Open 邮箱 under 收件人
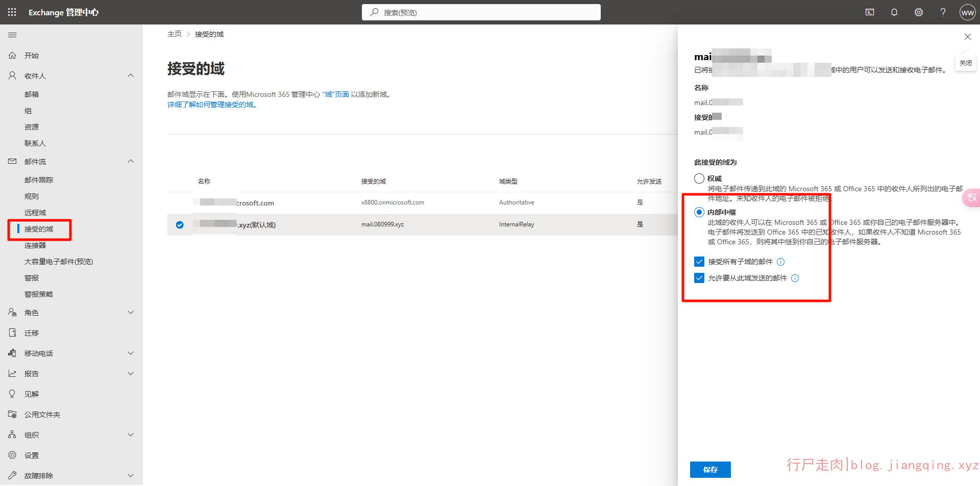The width and height of the screenshot is (980, 486). tap(32, 94)
